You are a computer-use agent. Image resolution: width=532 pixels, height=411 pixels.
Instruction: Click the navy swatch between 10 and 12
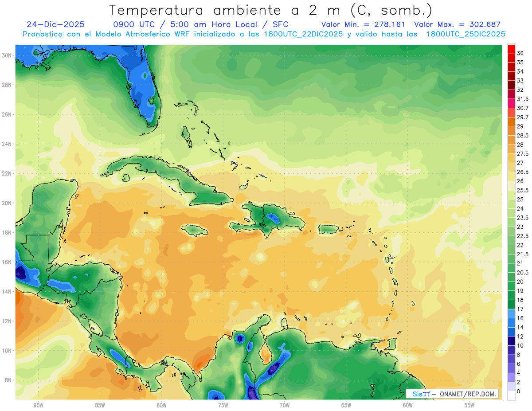[x=511, y=341]
